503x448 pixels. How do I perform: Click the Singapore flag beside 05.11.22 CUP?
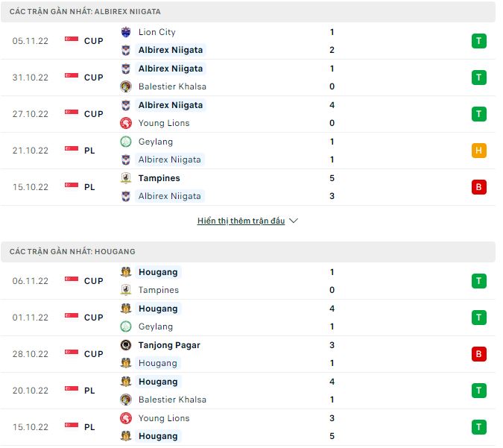72,41
